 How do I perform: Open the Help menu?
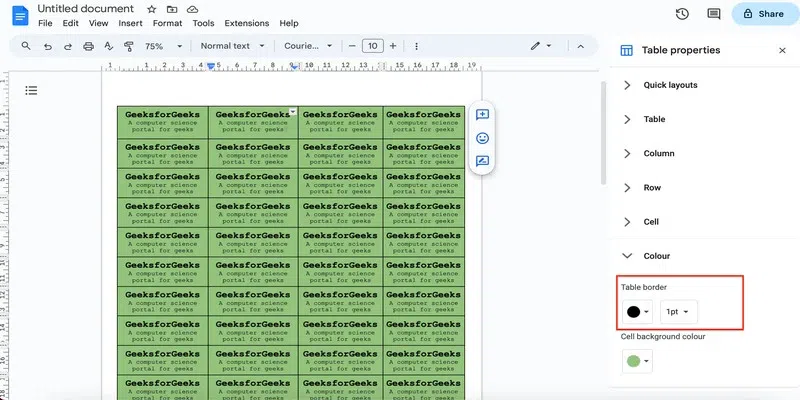tap(289, 23)
